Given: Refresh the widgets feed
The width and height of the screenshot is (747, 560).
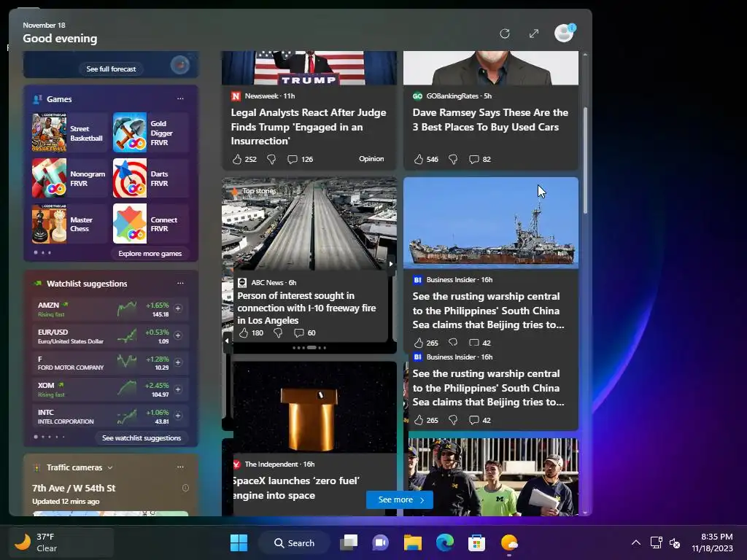Looking at the screenshot, I should 505,34.
